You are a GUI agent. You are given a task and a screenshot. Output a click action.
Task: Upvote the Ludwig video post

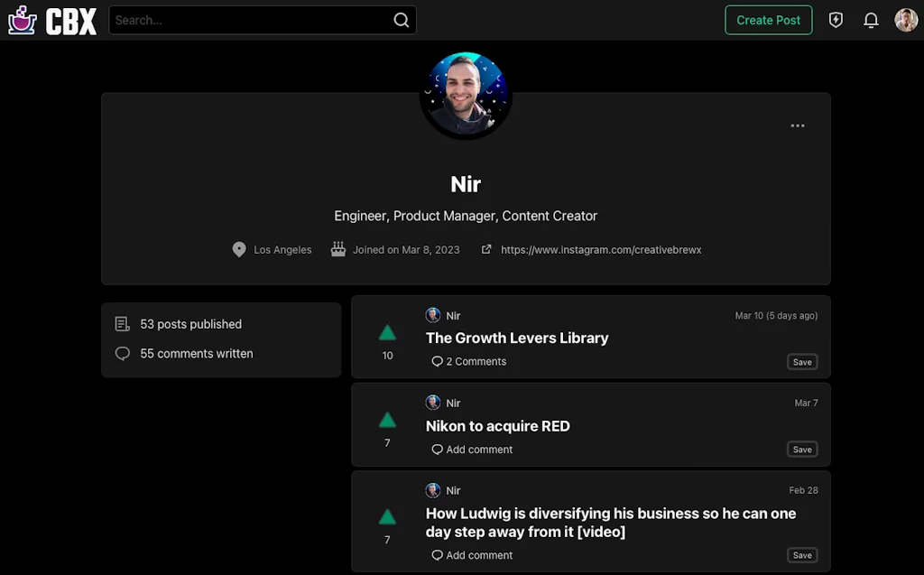coord(387,517)
